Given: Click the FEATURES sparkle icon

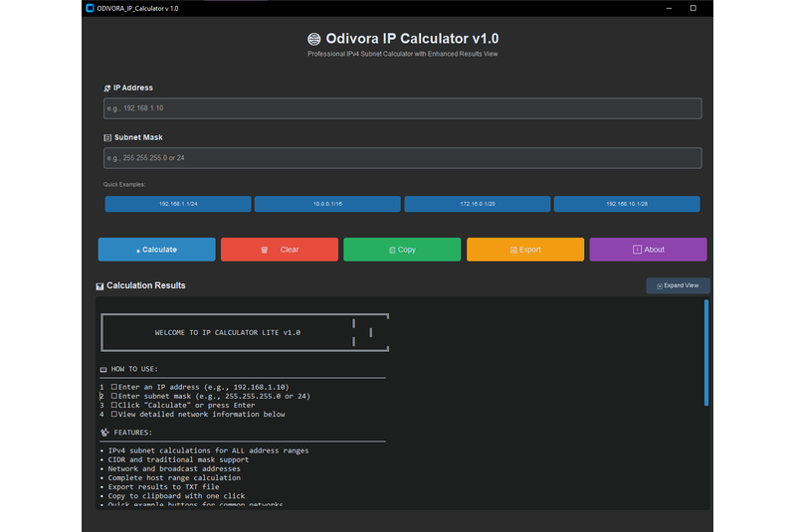Looking at the screenshot, I should coord(104,433).
